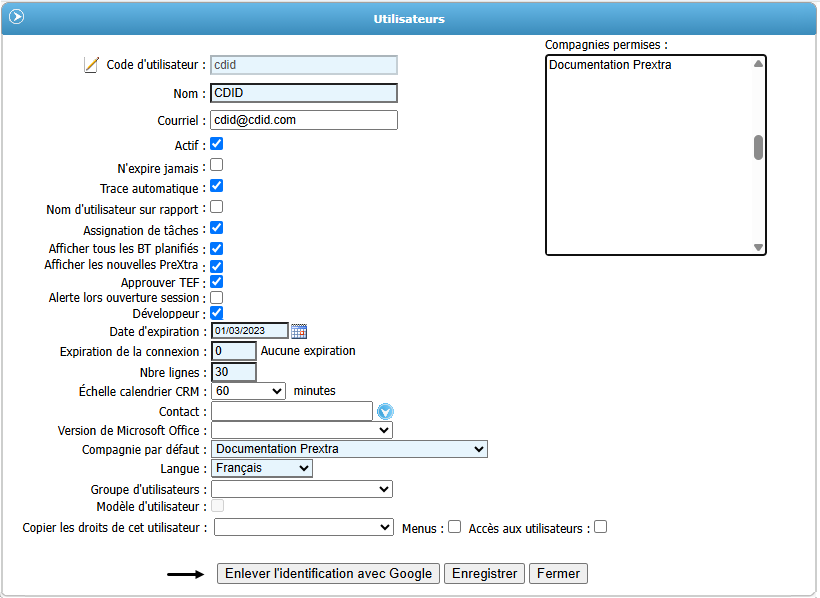
Task: Open Copier les droits de cet utilisateur dropdown
Action: [304, 527]
